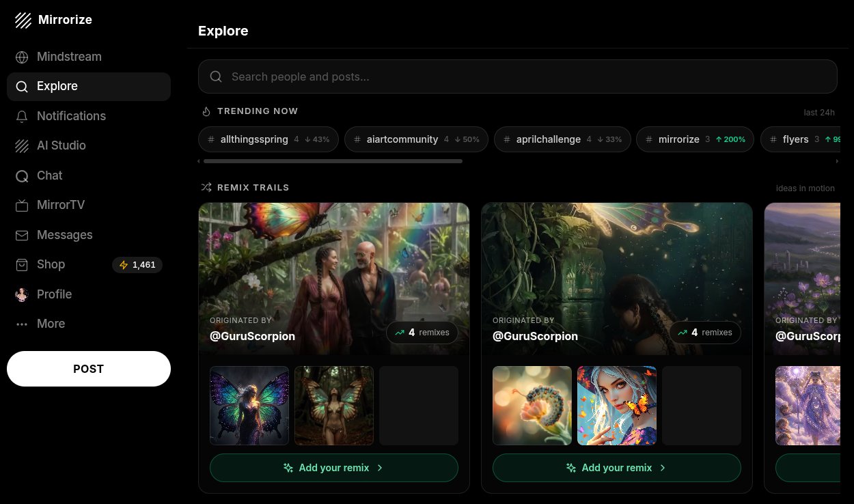View your Profile page
The height and width of the screenshot is (504, 854).
point(89,294)
